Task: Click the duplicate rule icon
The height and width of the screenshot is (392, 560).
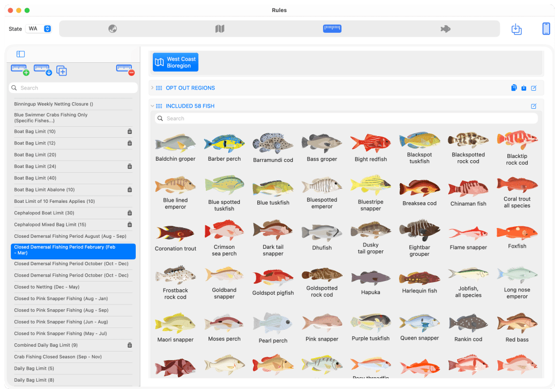Action: 62,71
